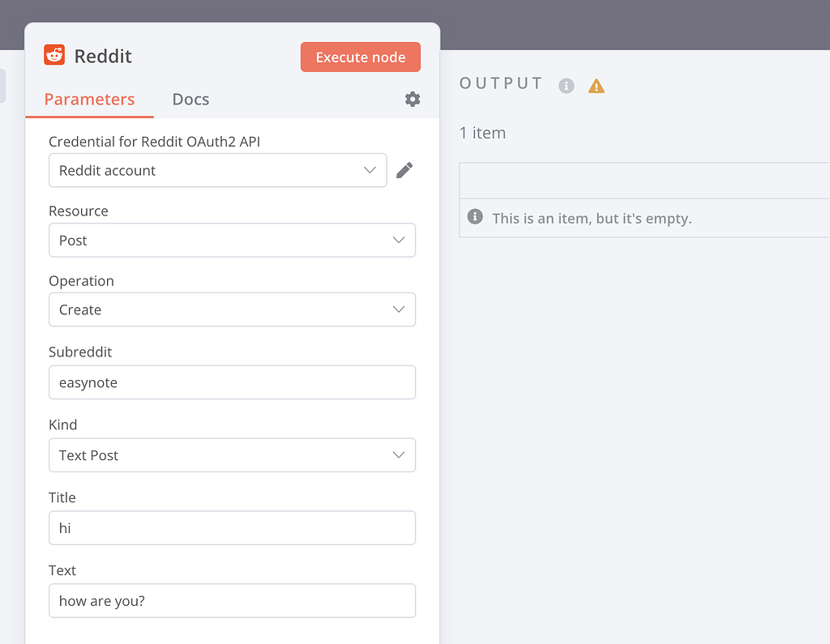
Task: Click the node title Reddit to rename
Action: (x=104, y=56)
